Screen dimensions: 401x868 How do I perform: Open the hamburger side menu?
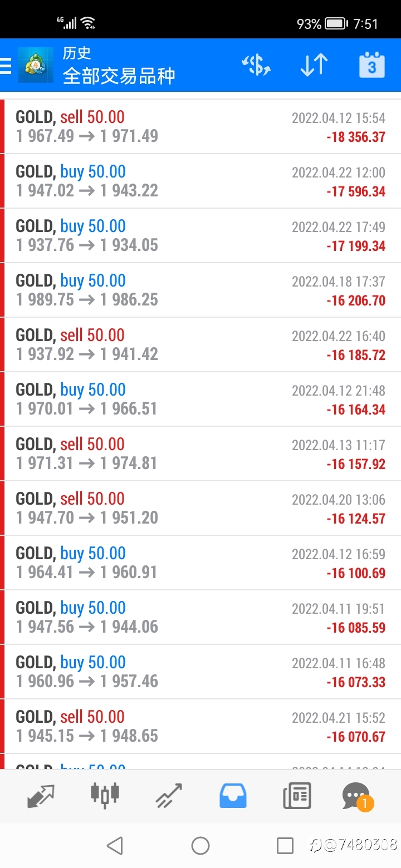pyautogui.click(x=6, y=66)
